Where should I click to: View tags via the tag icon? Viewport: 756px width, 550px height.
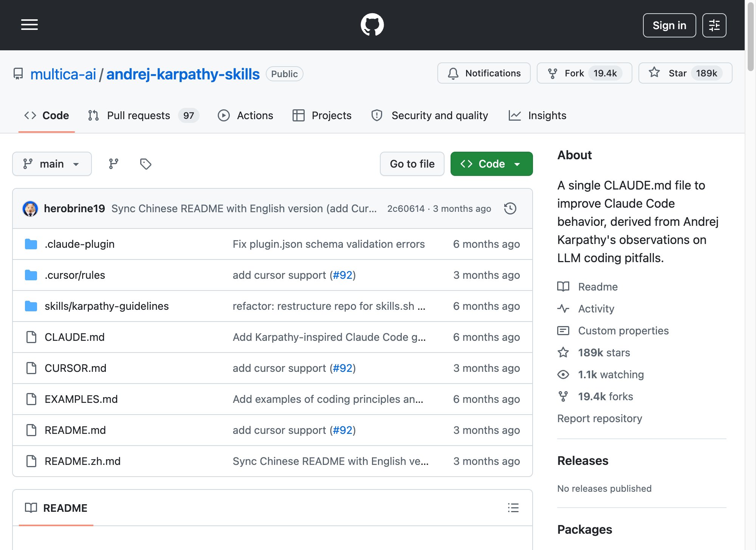[x=146, y=164]
